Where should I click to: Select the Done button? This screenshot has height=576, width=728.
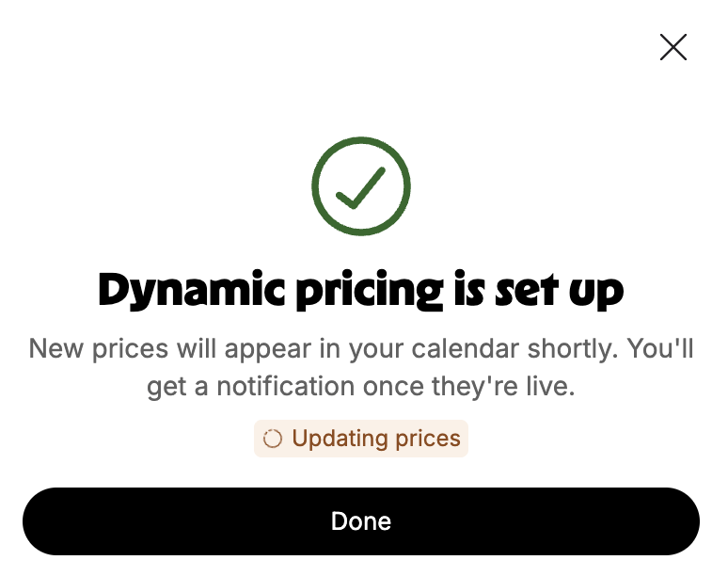click(x=361, y=521)
